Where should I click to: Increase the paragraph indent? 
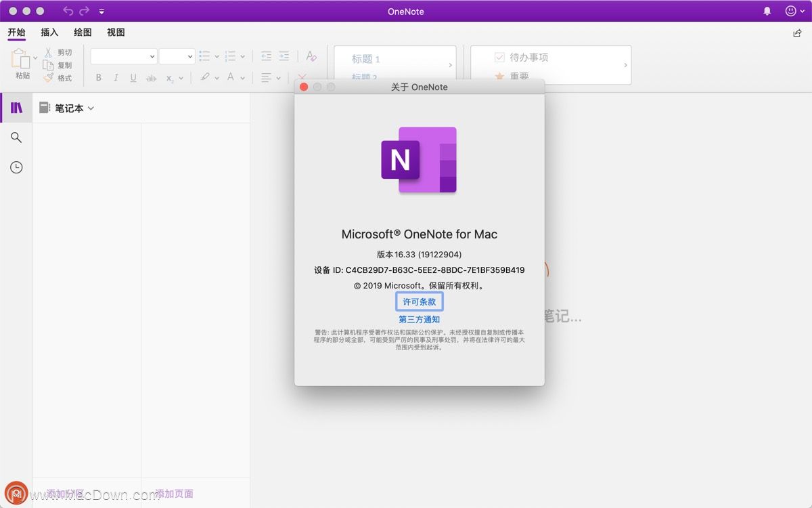point(284,56)
